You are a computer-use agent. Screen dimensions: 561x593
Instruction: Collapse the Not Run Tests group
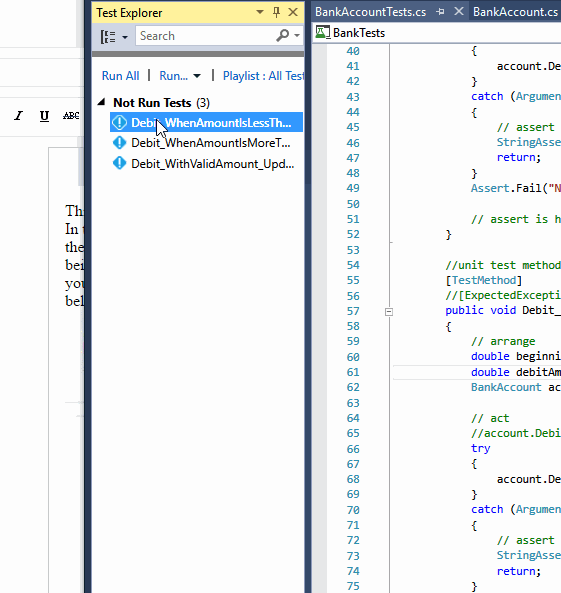pyautogui.click(x=101, y=102)
